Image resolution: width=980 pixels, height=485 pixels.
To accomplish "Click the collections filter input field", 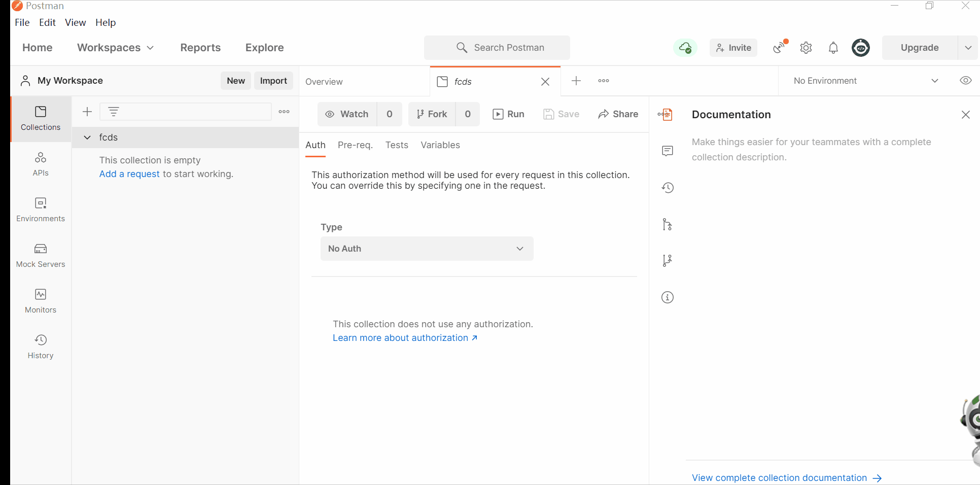I will tap(186, 112).
